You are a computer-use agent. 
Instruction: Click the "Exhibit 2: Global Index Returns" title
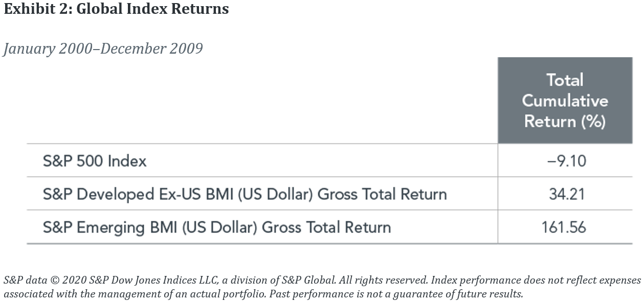click(x=116, y=9)
